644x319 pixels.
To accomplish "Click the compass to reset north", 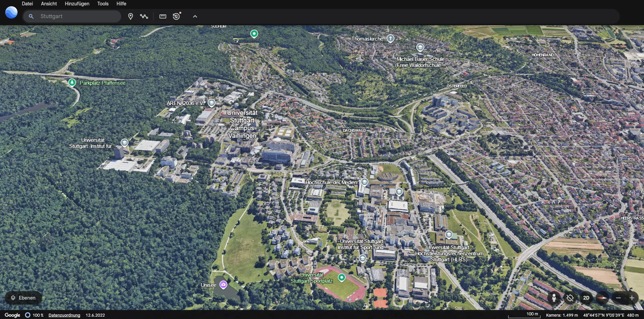I will (602, 298).
